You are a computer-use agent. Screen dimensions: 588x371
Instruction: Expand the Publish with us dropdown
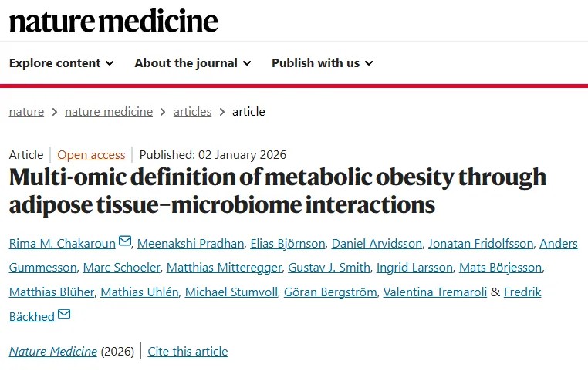322,63
